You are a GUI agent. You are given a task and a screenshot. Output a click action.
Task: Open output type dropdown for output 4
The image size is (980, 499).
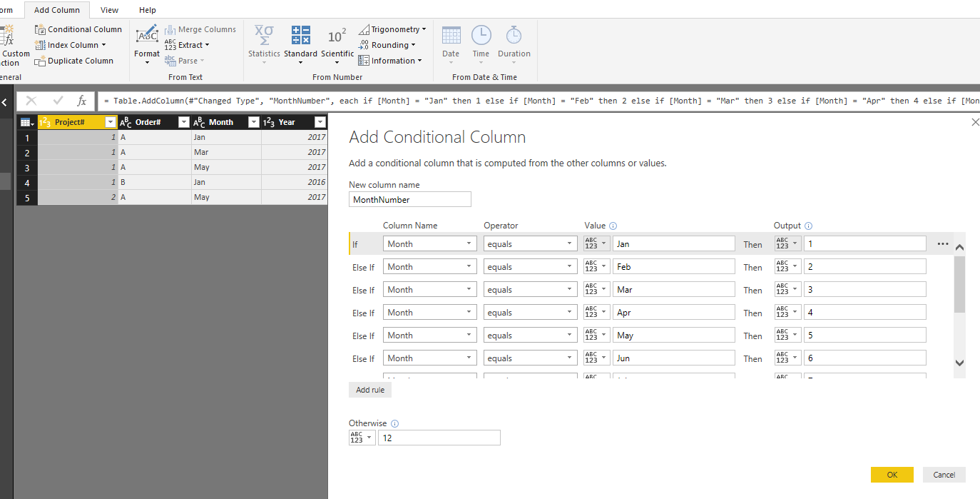(x=787, y=313)
